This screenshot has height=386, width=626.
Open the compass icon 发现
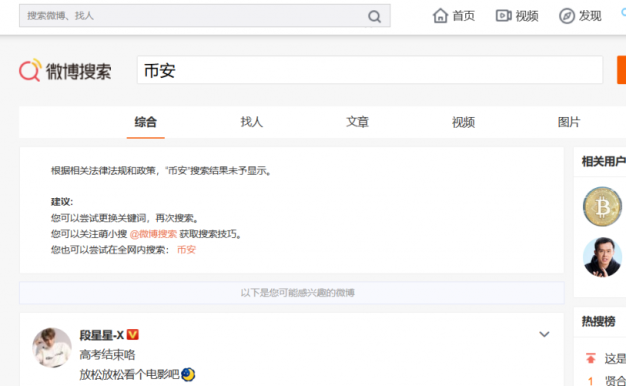pyautogui.click(x=580, y=16)
